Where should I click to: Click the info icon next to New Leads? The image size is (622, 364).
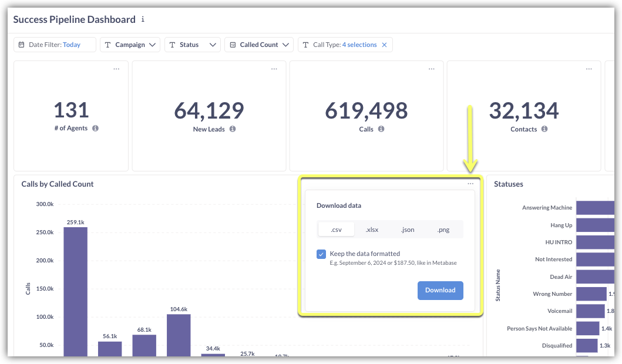[x=233, y=129]
